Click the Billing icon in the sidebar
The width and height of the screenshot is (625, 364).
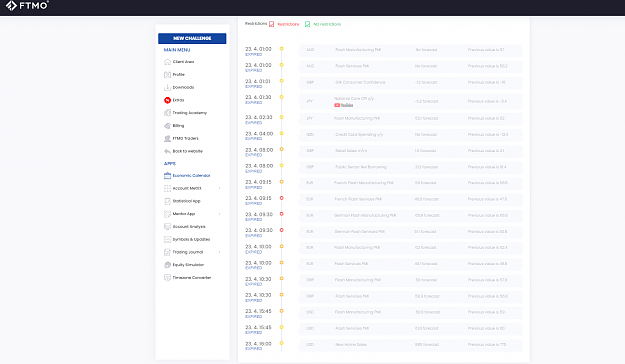(167, 126)
